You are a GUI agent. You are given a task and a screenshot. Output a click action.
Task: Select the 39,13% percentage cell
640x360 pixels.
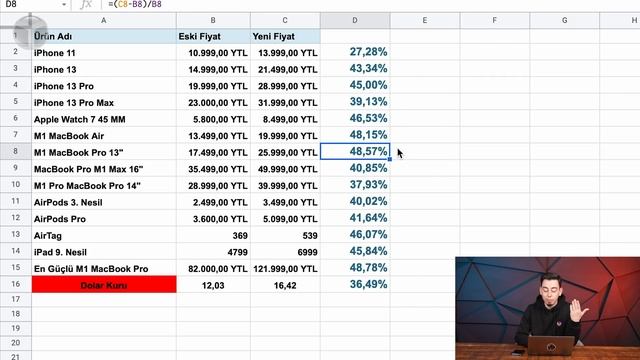click(355, 102)
